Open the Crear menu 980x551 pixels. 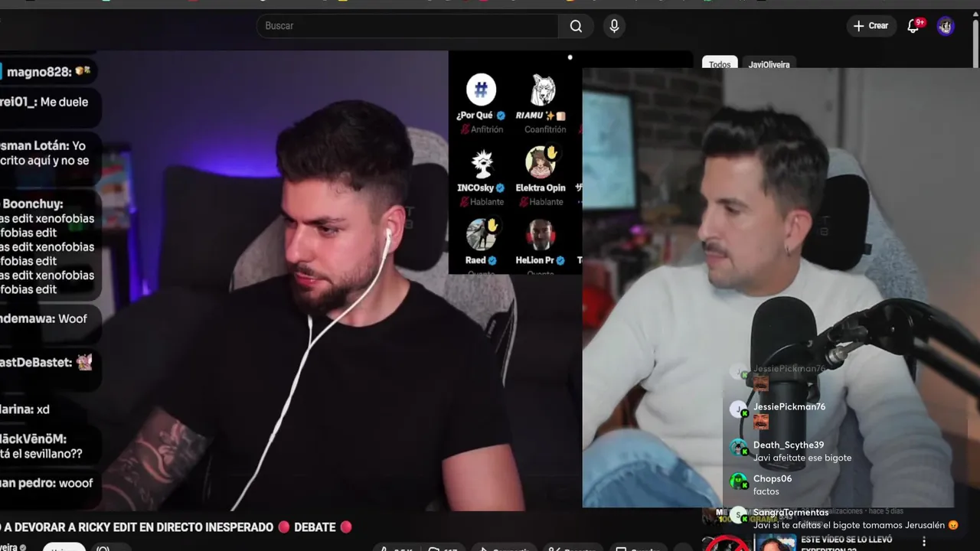[871, 26]
